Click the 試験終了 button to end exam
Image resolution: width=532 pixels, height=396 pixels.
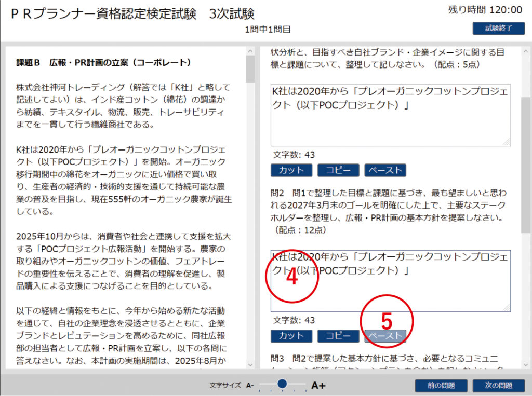pyautogui.click(x=498, y=29)
